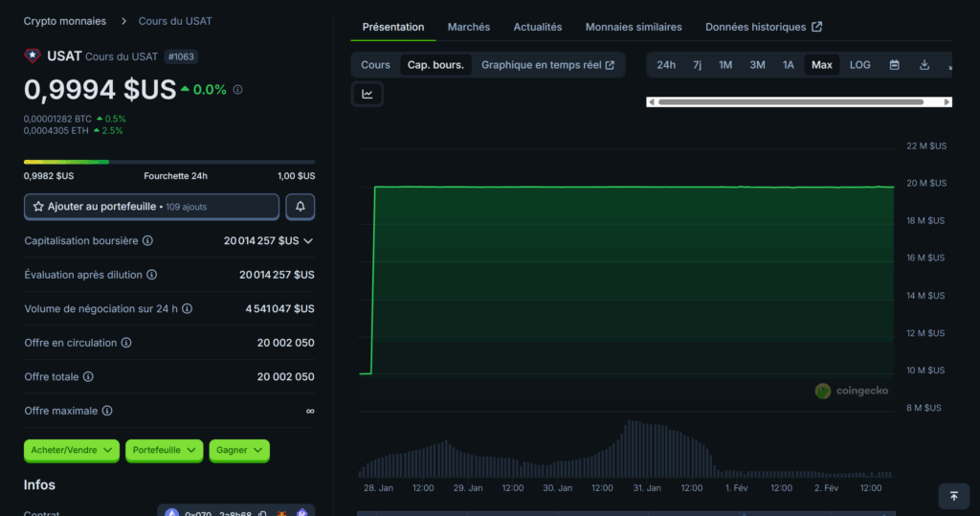Open Graphique en temps réel link
Screen dimensions: 980x516
click(x=547, y=65)
